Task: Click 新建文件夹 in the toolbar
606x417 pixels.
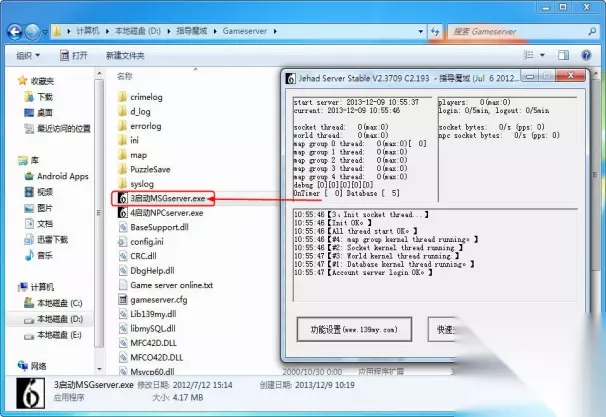Action: pos(125,56)
